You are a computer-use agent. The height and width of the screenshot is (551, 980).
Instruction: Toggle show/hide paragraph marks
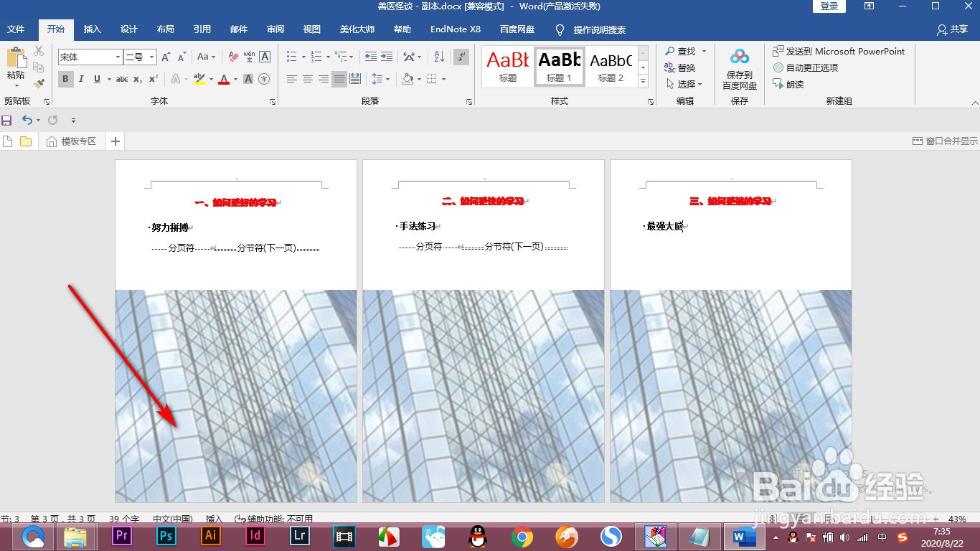[x=461, y=57]
